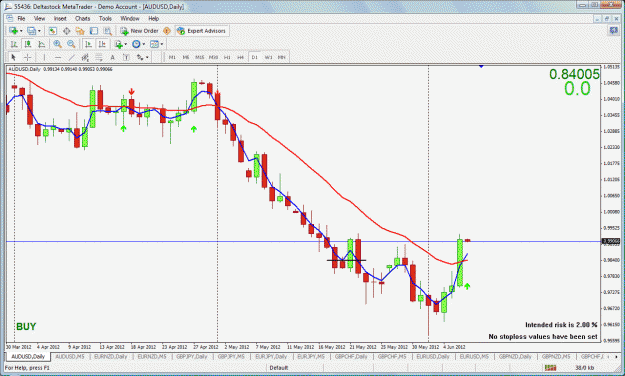Click the Default profile status bar field

[x=279, y=368]
